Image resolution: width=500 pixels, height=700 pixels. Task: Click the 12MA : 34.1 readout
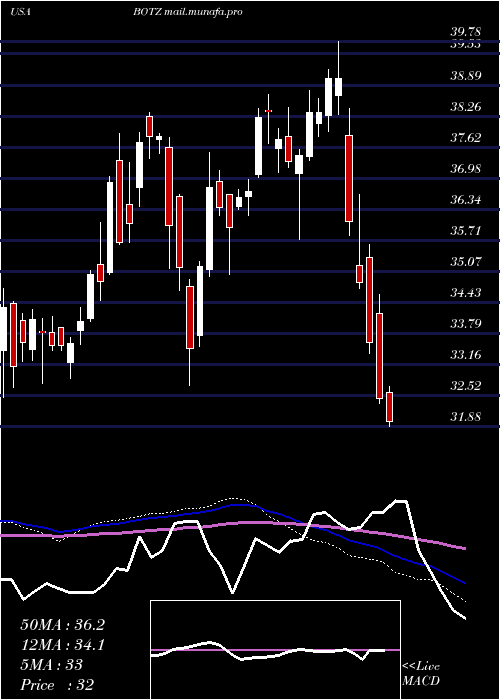pos(62,645)
